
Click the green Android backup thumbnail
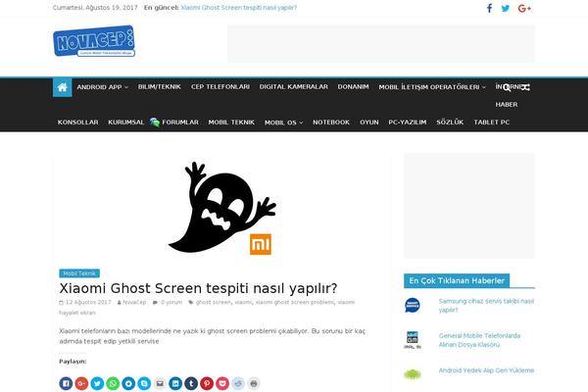(413, 374)
